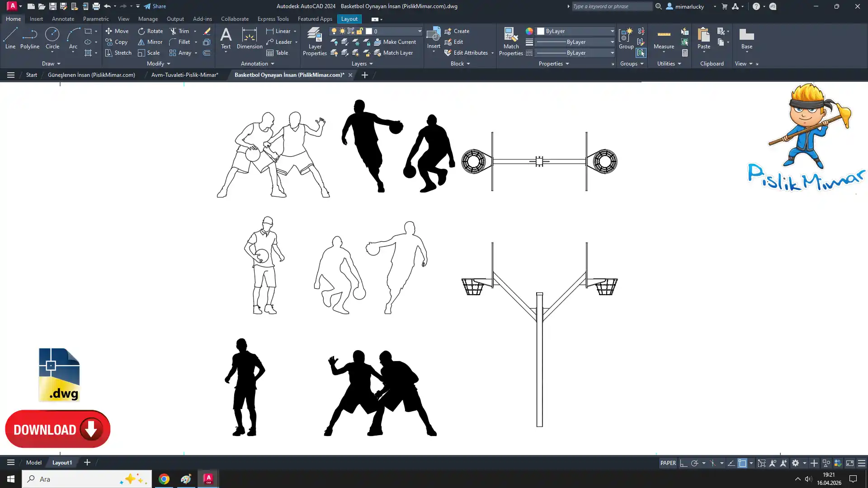Toggle object snap in status bar
The width and height of the screenshot is (868, 488).
pyautogui.click(x=742, y=463)
